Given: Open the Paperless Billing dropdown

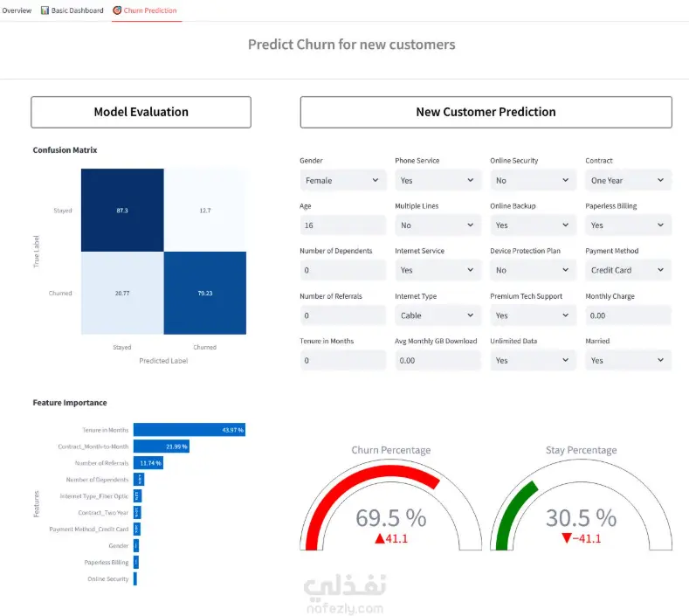Looking at the screenshot, I should click(628, 225).
